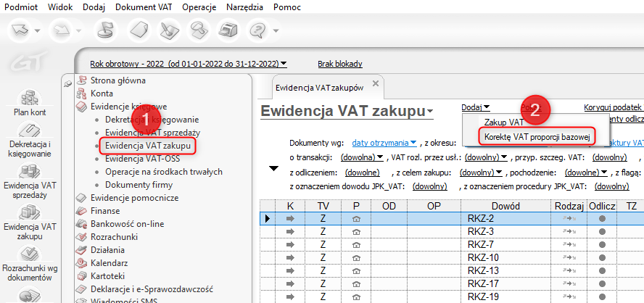Change z celem zakupu filter dropdown

tap(482, 172)
